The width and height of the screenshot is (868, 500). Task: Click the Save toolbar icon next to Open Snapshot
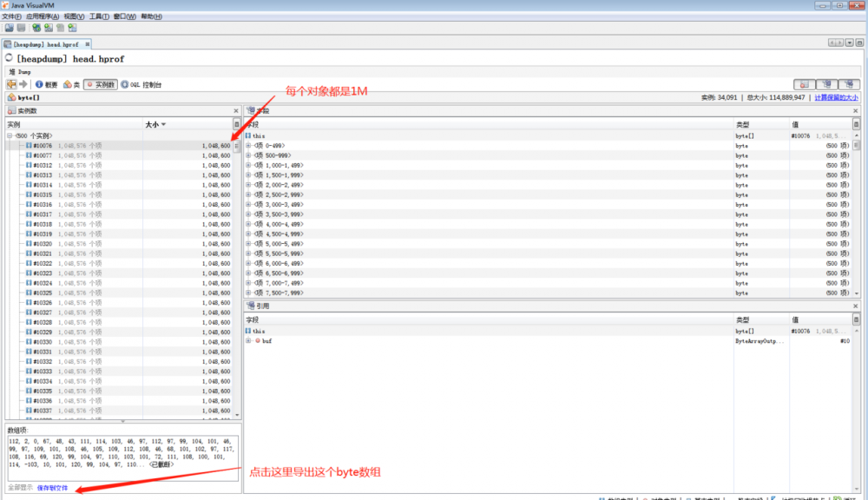tap(21, 28)
